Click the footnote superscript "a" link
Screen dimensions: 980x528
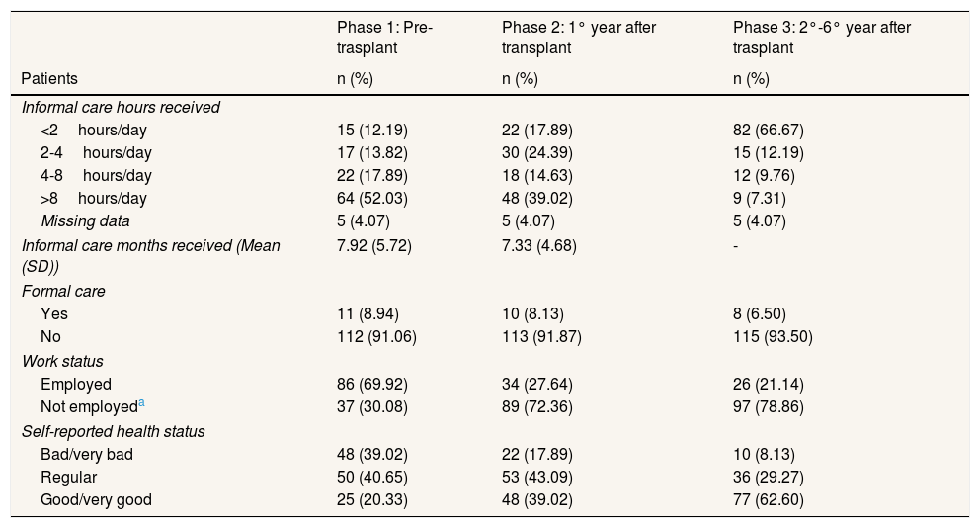click(140, 403)
